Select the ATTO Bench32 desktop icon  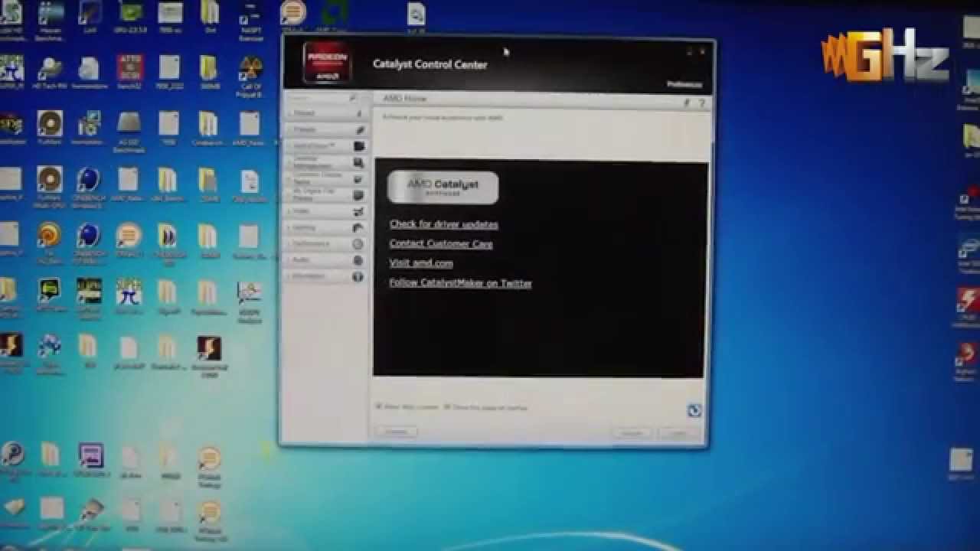pos(129,73)
